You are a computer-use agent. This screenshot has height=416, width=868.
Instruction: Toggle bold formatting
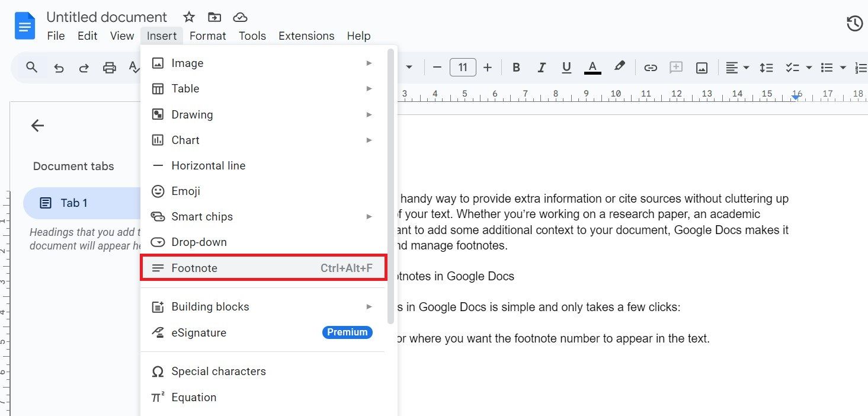coord(515,67)
